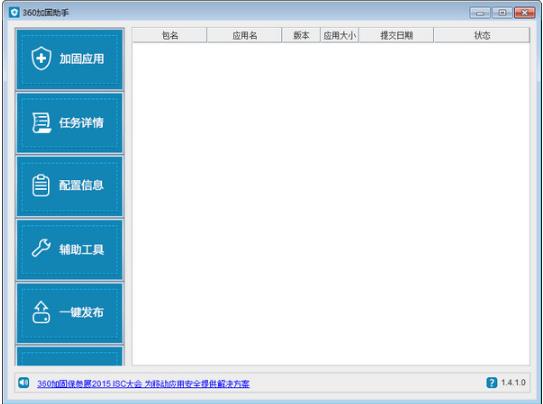Click the scroll document icon for 任务详情
Image resolution: width=543 pixels, height=404 pixels.
click(x=42, y=123)
